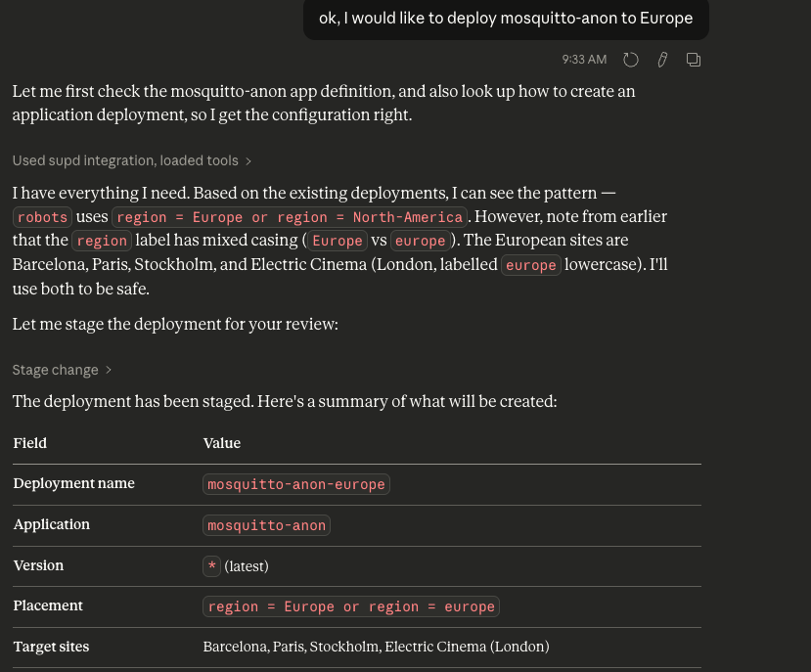
Task: Expand the chevron next to Stage change
Action: pyautogui.click(x=108, y=370)
